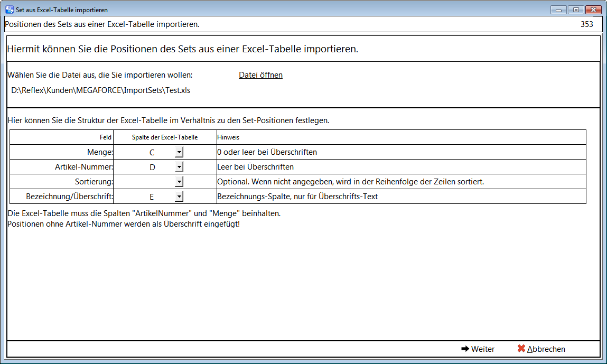The width and height of the screenshot is (607, 364).
Task: Click hint starting 'Optional. Wenn nicht angegeben'
Action: 351,182
